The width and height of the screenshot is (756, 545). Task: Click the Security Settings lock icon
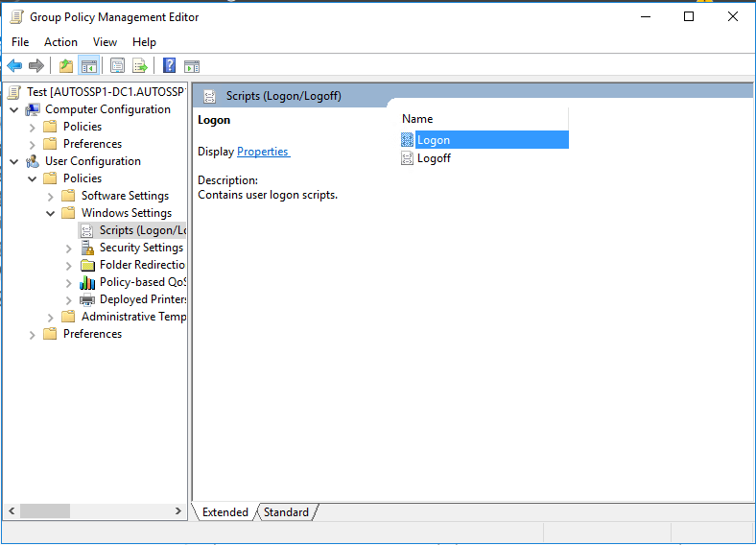pos(87,248)
